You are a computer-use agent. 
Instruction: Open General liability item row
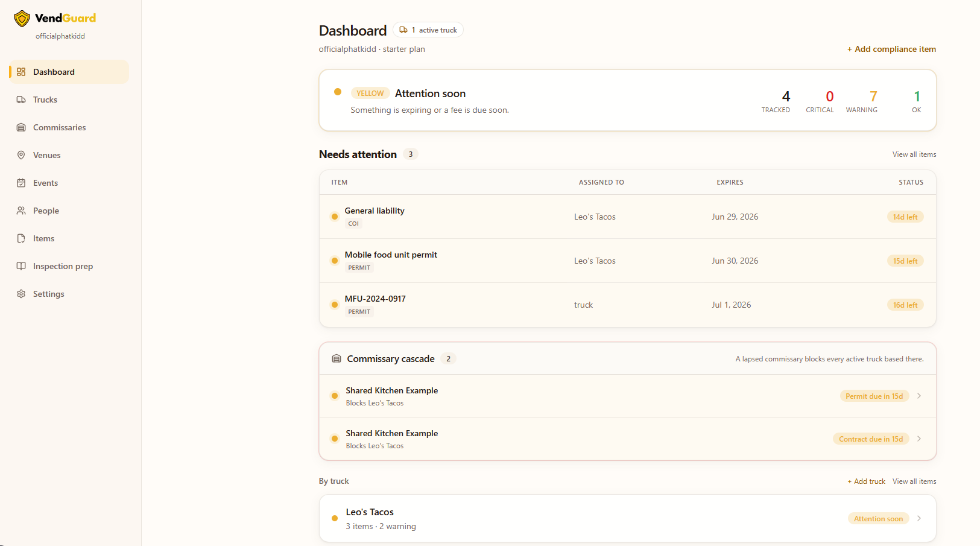(628, 217)
